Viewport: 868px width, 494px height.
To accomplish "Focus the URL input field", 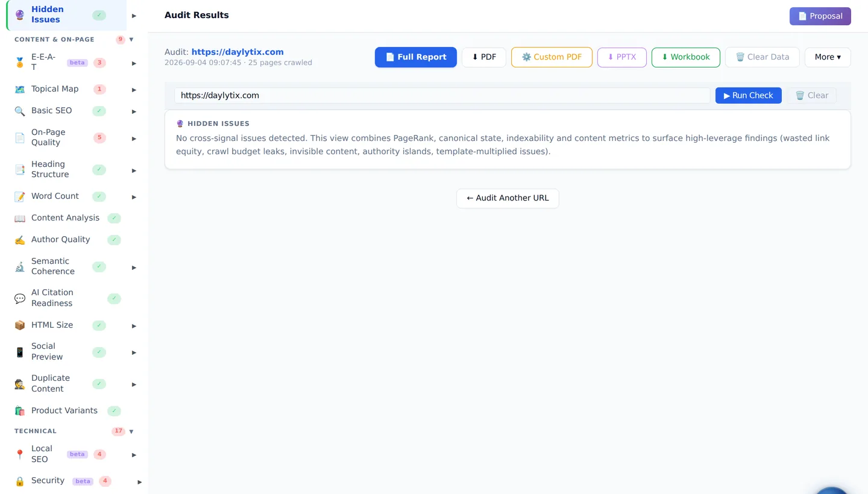I will [x=442, y=96].
